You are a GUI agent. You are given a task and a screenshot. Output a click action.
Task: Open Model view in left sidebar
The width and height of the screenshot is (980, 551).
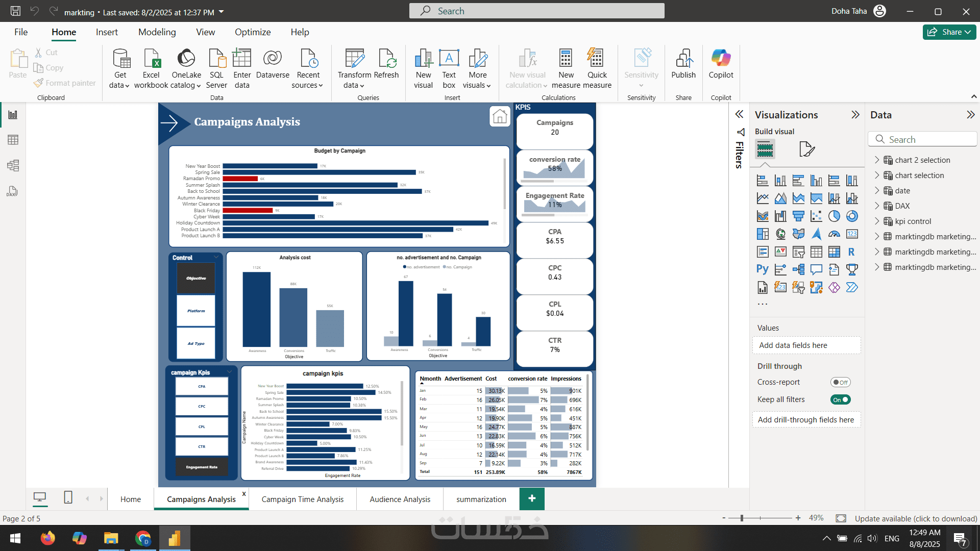click(x=13, y=165)
